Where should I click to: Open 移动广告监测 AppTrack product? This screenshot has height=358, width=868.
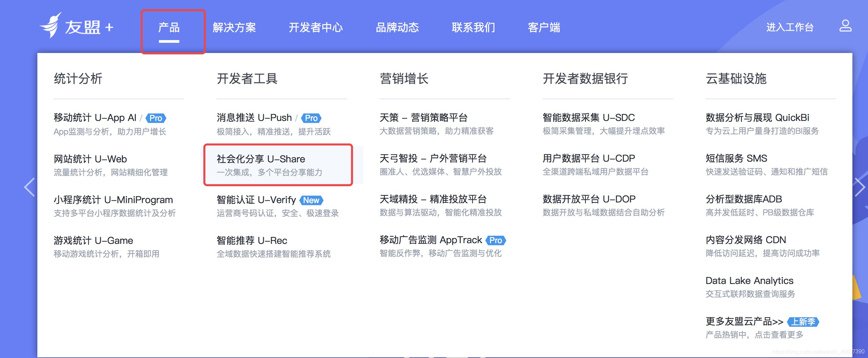tap(431, 240)
